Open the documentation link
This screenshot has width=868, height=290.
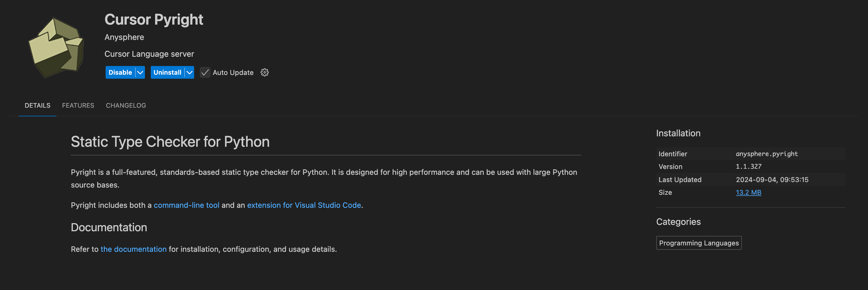(133, 249)
